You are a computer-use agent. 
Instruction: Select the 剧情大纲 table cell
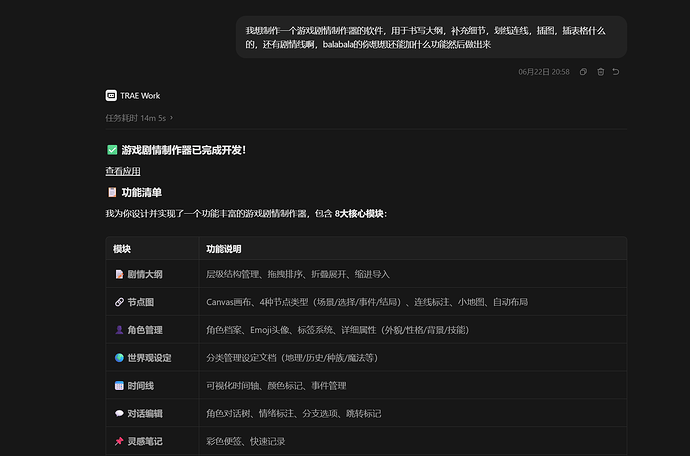point(152,274)
